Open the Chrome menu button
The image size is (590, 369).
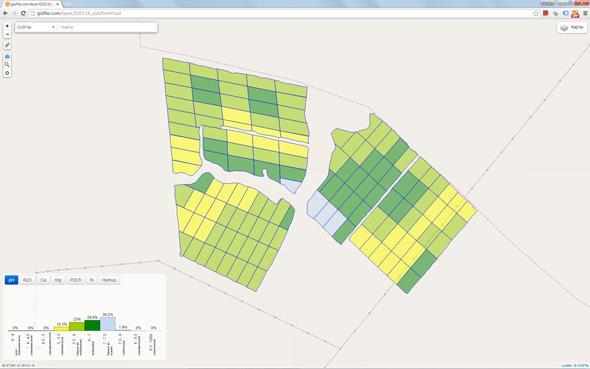(585, 13)
